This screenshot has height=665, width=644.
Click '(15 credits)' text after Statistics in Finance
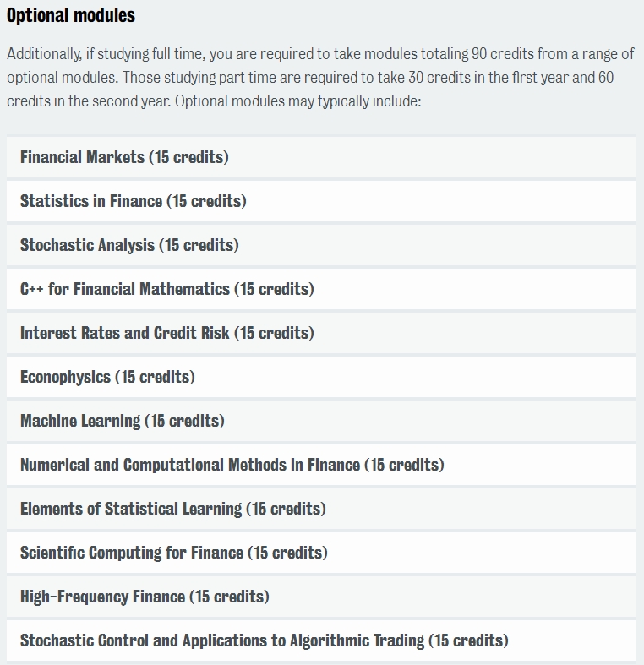(x=206, y=201)
